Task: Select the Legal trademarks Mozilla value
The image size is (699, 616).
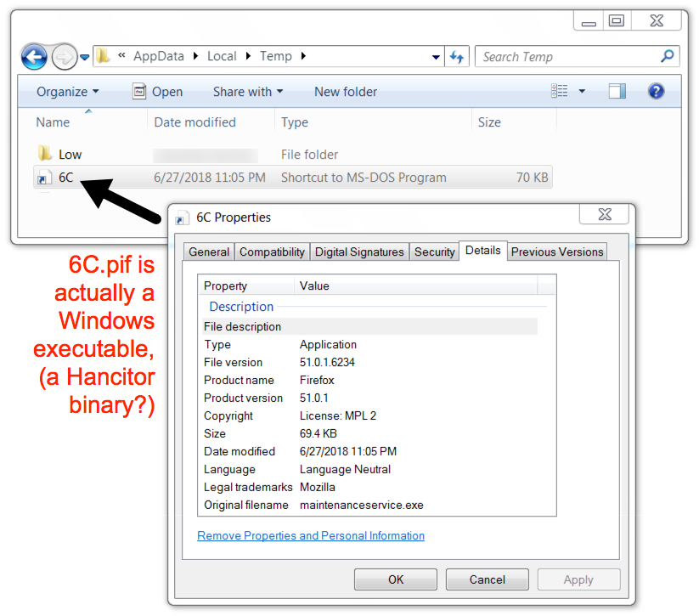Action: pos(318,487)
